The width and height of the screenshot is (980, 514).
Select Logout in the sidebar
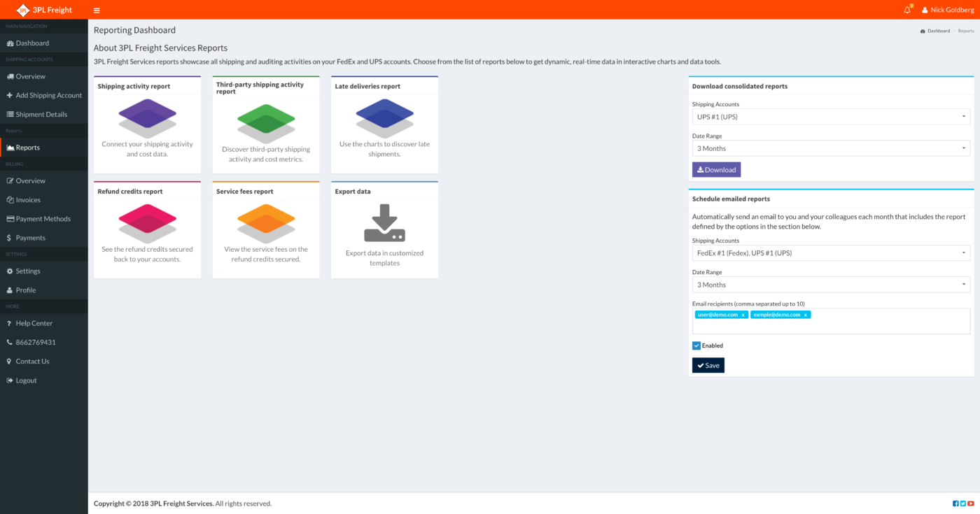(44, 380)
